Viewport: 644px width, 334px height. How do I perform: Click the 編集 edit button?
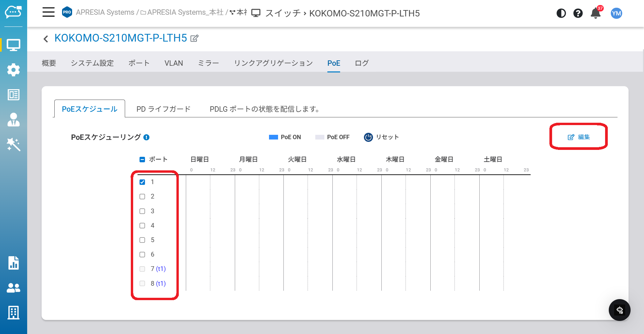[x=579, y=137]
